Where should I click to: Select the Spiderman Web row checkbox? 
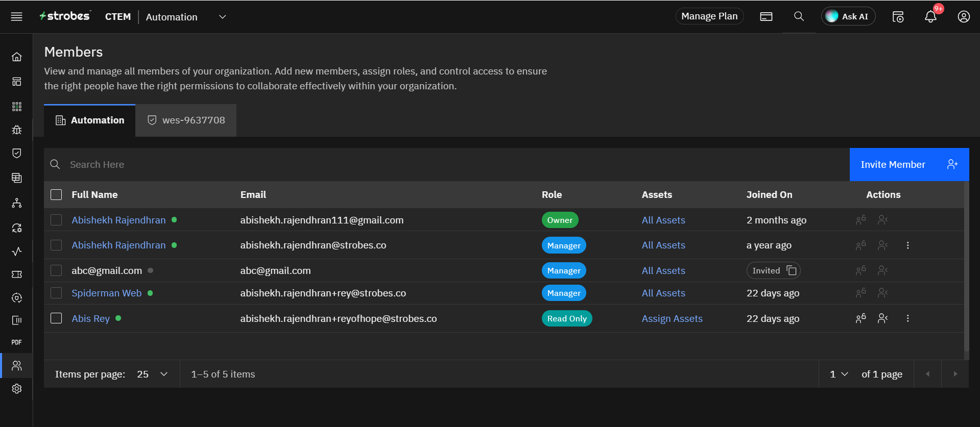[56, 293]
